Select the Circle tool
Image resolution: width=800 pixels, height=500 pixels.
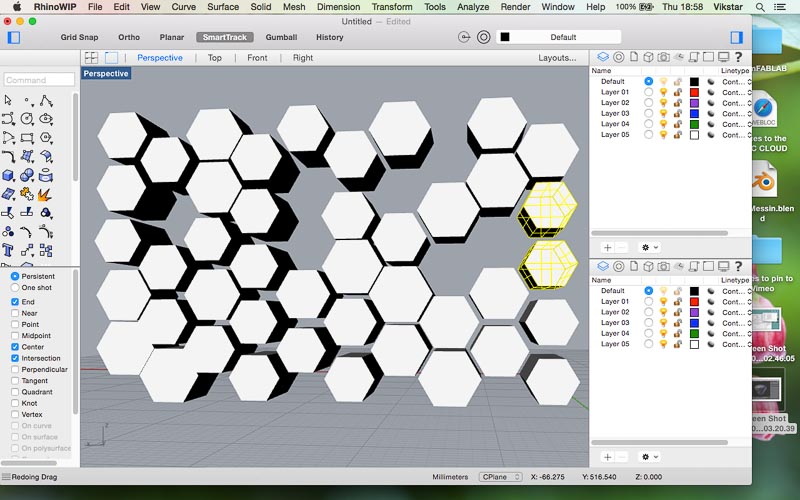click(x=27, y=119)
